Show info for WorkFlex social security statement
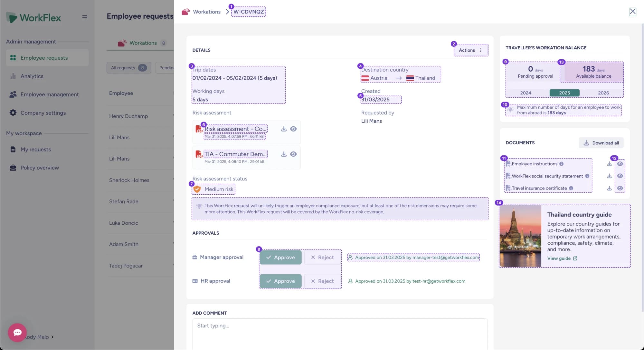Screen dimensions: 644x350 click(x=587, y=176)
